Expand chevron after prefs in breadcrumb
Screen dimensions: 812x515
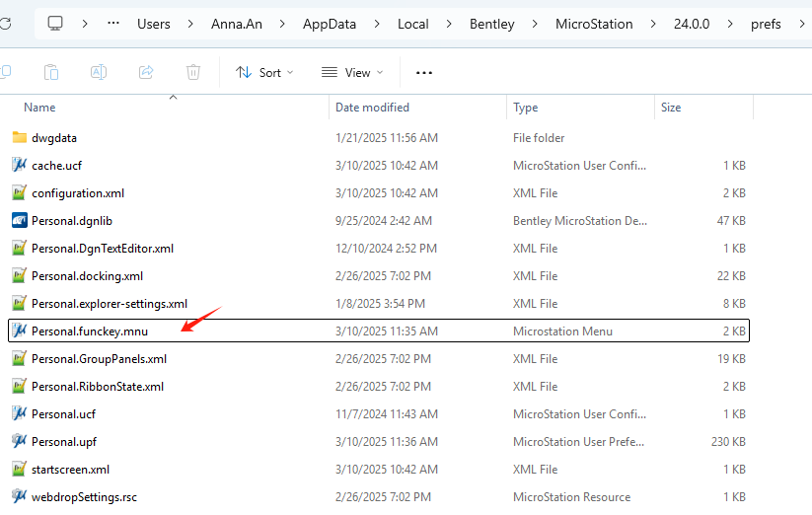coord(802,24)
